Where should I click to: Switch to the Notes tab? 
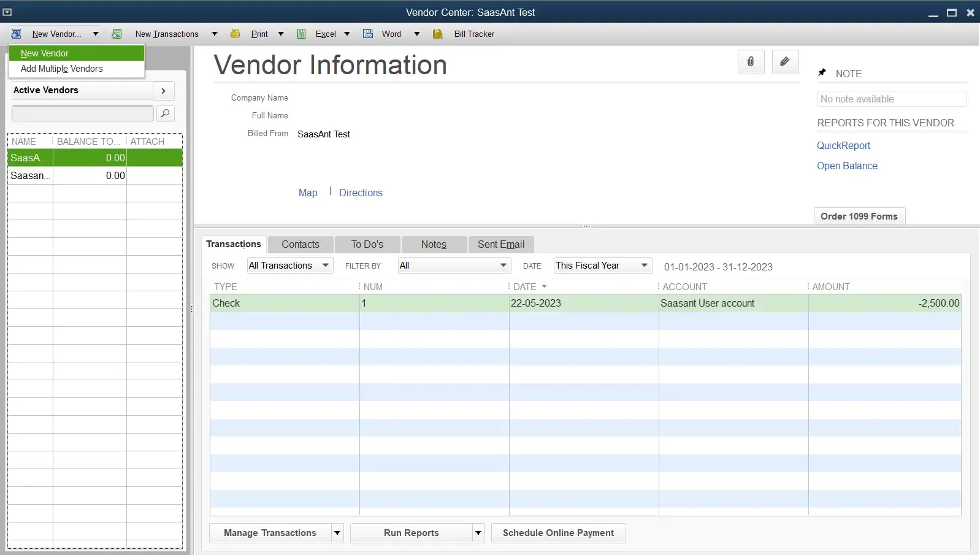tap(434, 244)
